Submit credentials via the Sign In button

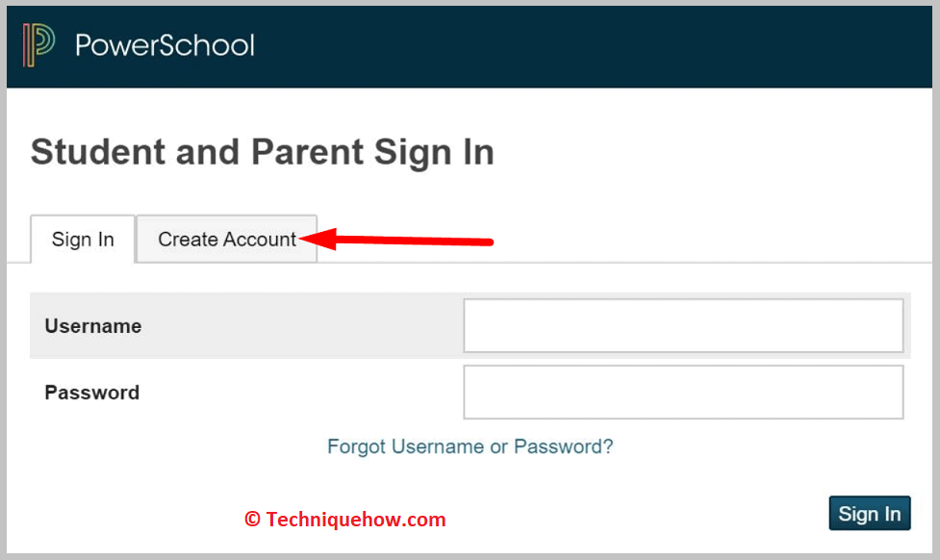(x=868, y=513)
